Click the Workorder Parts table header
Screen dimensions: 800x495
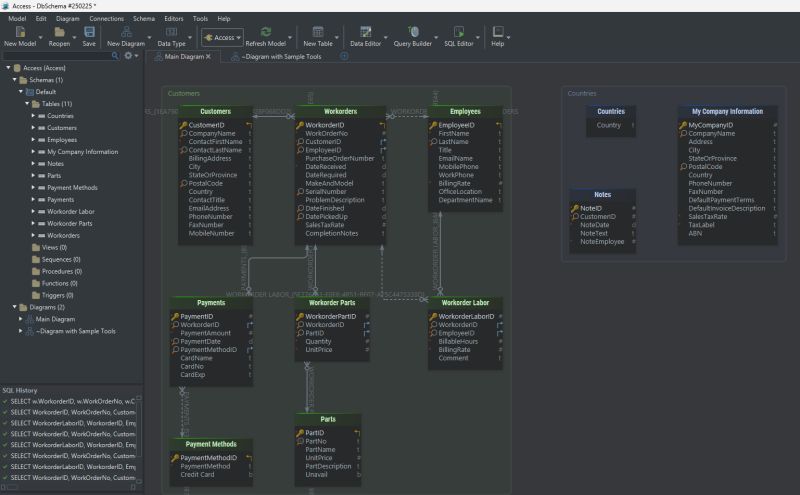(x=332, y=303)
